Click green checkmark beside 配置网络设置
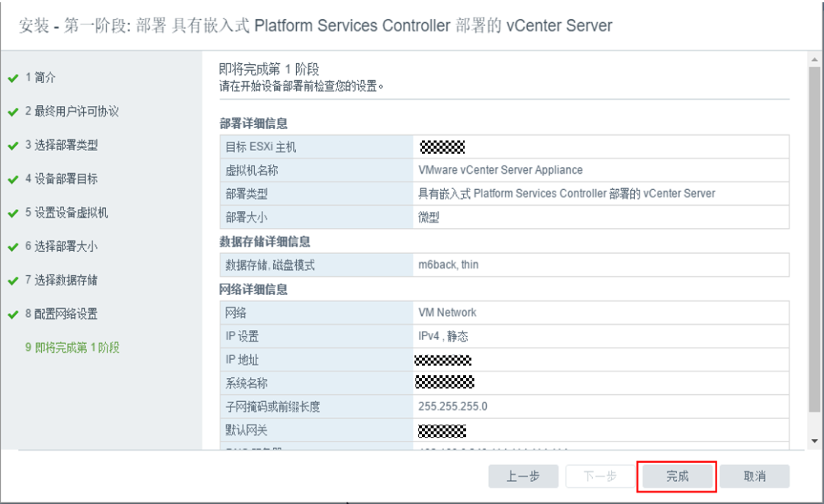 [x=13, y=315]
